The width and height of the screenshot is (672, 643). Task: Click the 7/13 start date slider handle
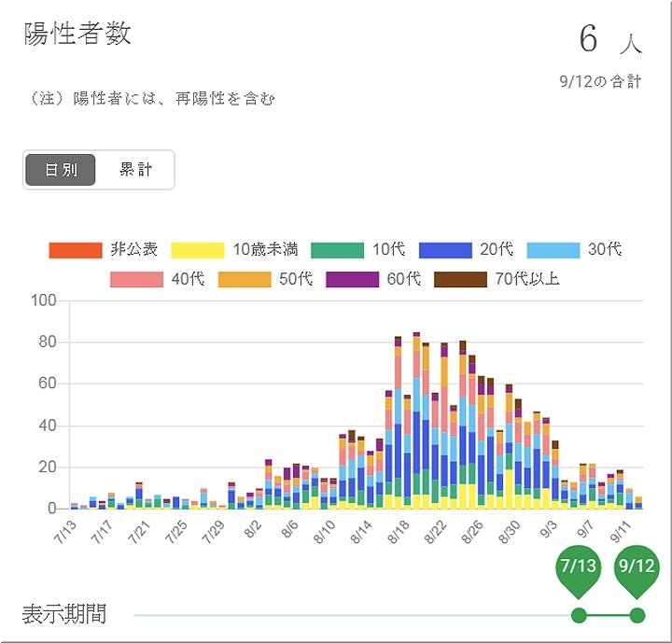pyautogui.click(x=579, y=615)
